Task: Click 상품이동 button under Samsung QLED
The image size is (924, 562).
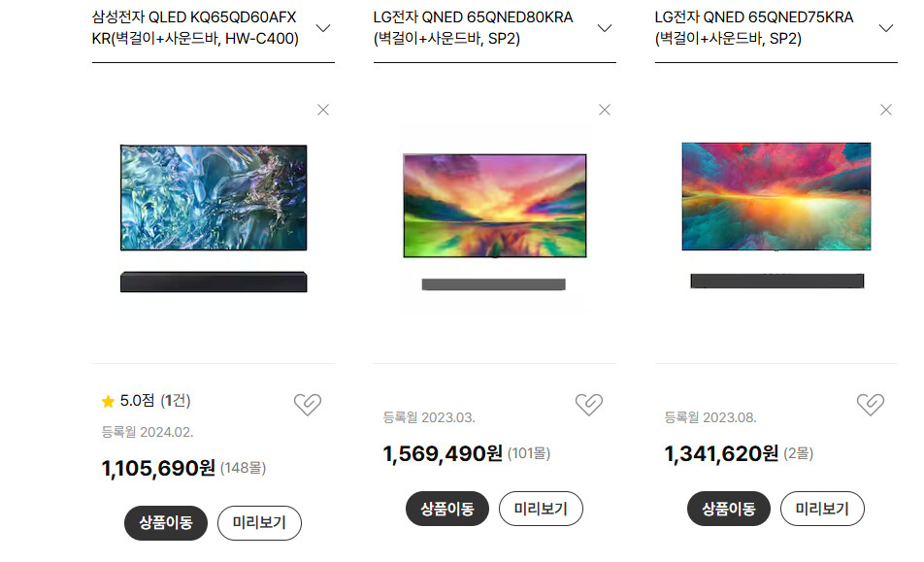Action: 166,522
